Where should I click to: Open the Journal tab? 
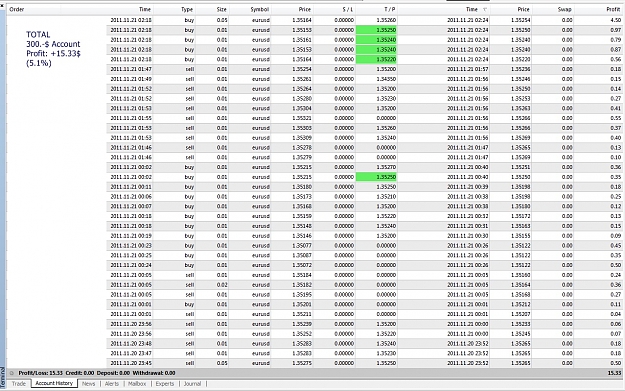pos(192,384)
